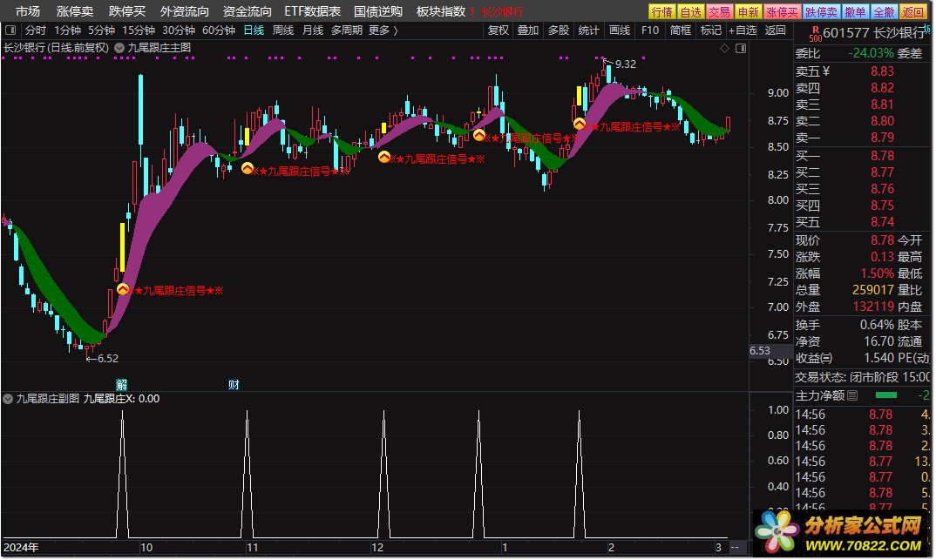Click the 画线 drawing toolbar item
Screen dimensions: 936x560
pyautogui.click(x=620, y=30)
